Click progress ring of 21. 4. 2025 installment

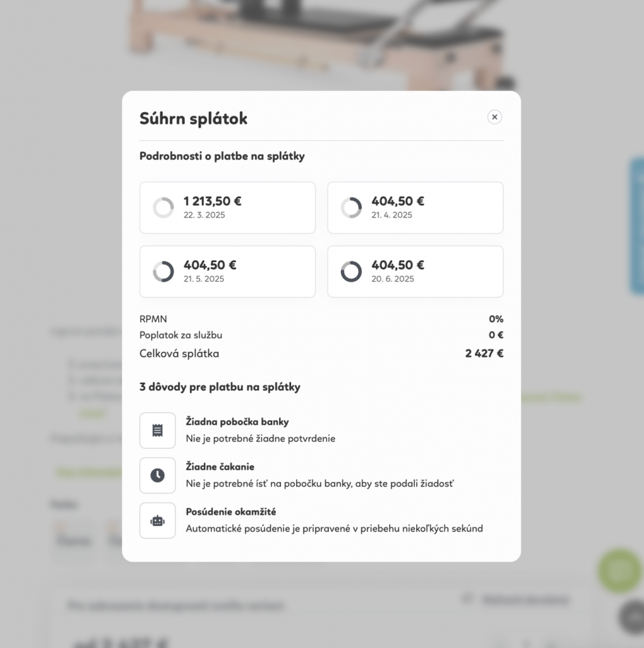(x=352, y=208)
